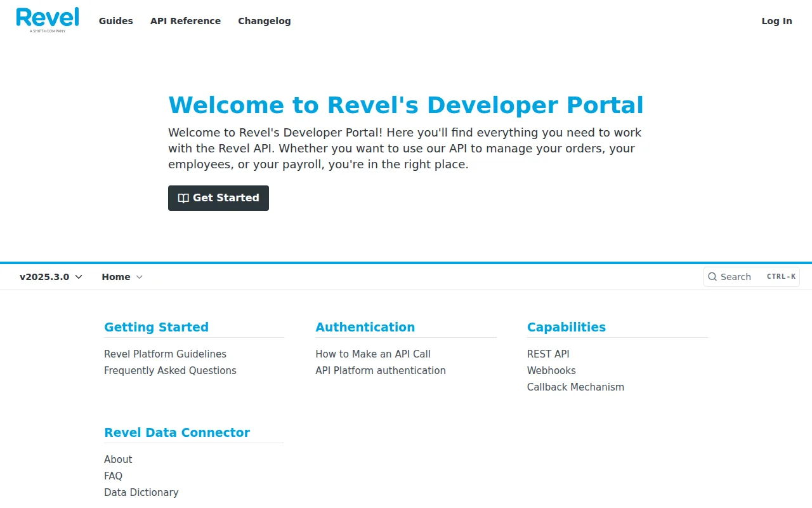Open the v2025.3.0 version dropdown
The width and height of the screenshot is (812, 508).
(44, 277)
